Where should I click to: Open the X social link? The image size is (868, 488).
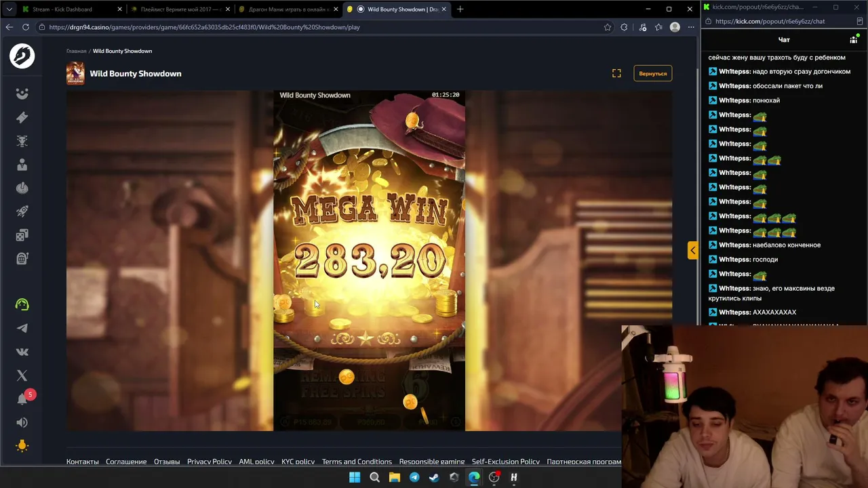(x=22, y=375)
